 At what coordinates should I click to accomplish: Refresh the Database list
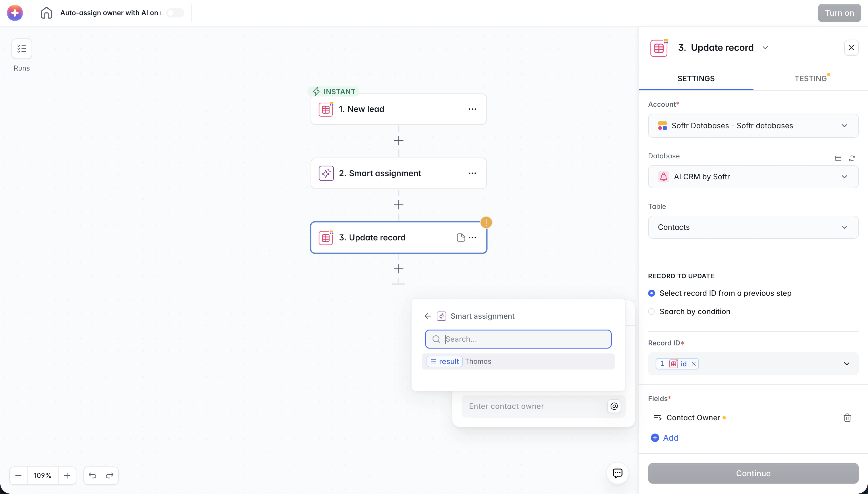pyautogui.click(x=852, y=158)
